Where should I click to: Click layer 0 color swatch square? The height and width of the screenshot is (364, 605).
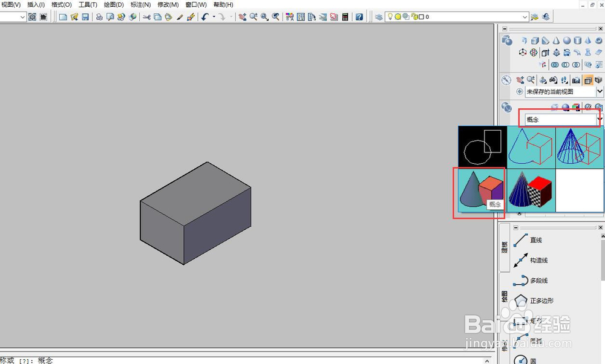[421, 17]
